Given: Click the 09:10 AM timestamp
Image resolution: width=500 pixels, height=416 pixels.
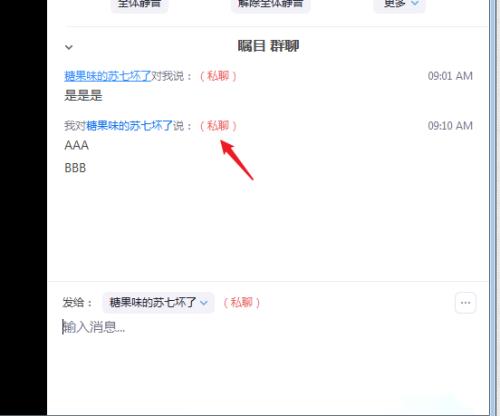Looking at the screenshot, I should 450,126.
